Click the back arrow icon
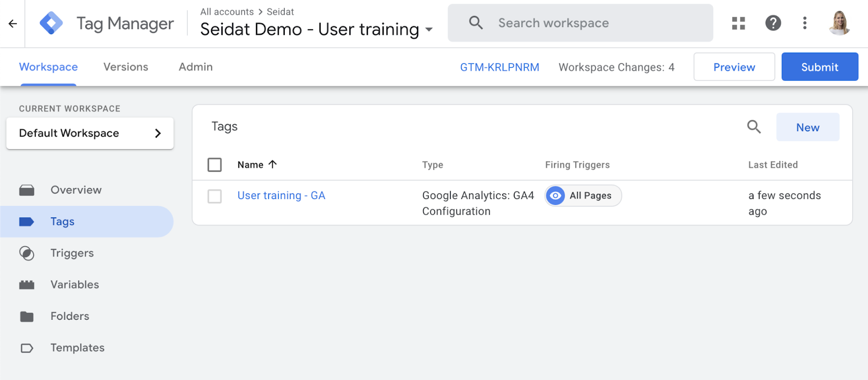This screenshot has width=868, height=380. tap(12, 23)
